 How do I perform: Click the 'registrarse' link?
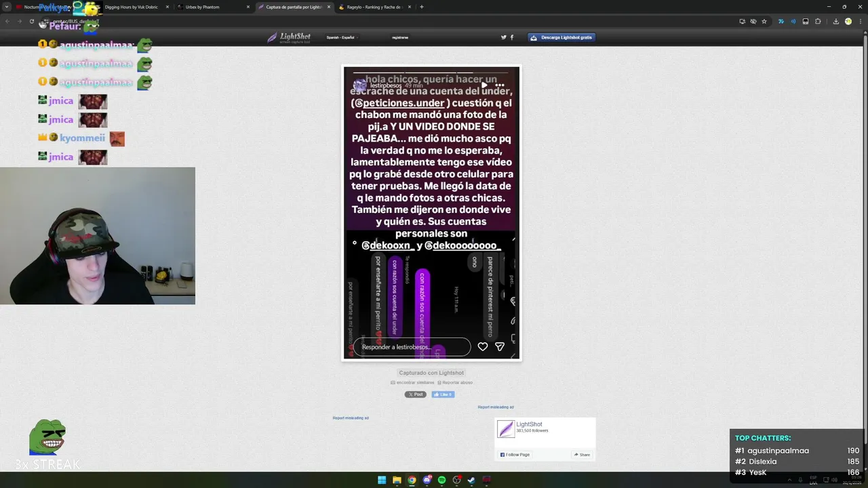pos(400,37)
